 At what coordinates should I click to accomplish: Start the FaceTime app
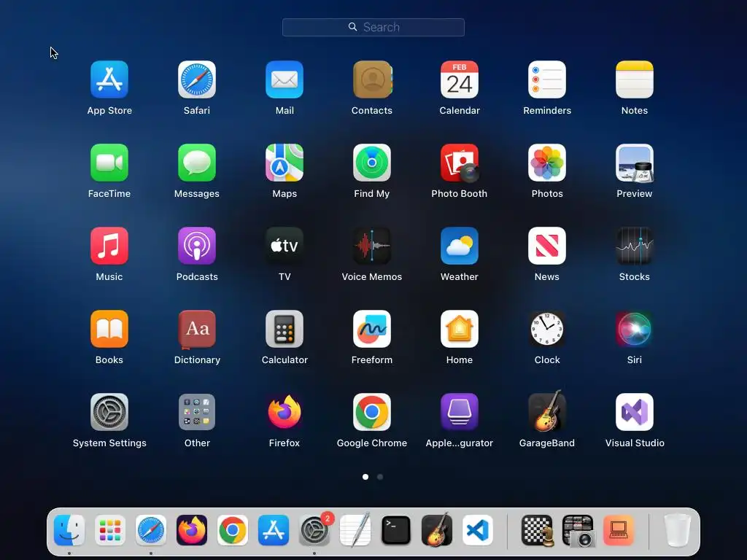(x=109, y=163)
